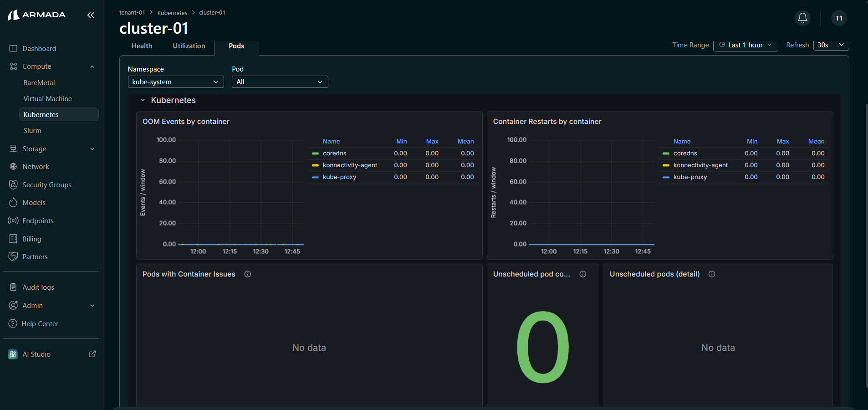
Task: Go to Kubernetes breadcrumb link
Action: [172, 13]
